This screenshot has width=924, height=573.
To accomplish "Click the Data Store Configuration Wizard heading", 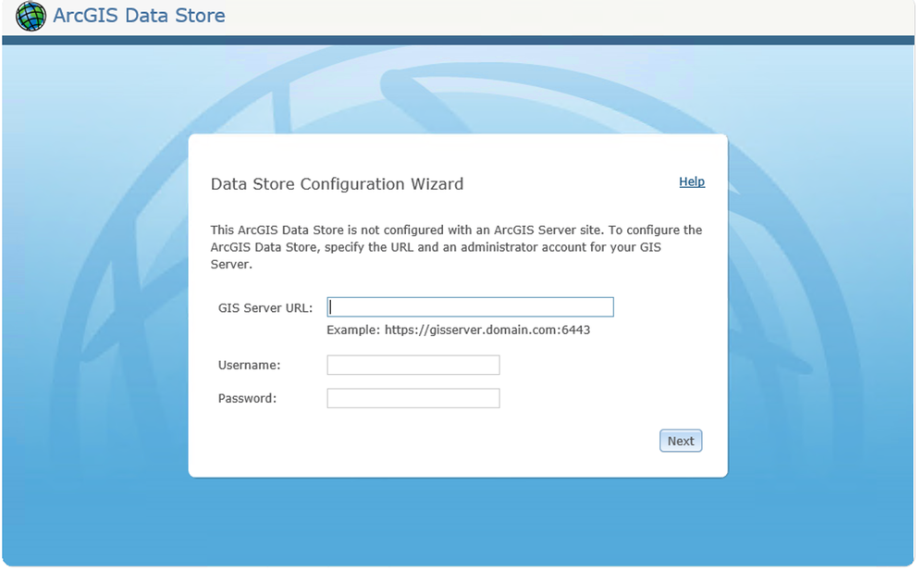I will [x=337, y=184].
